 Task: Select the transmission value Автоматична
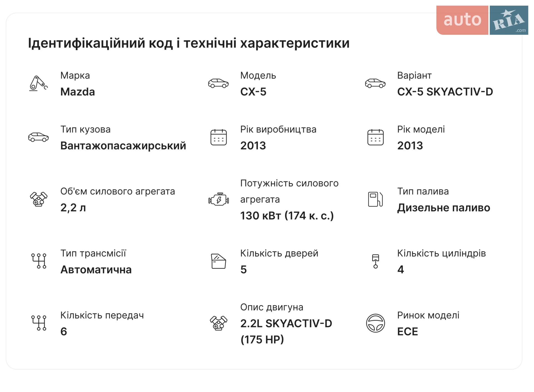96,270
